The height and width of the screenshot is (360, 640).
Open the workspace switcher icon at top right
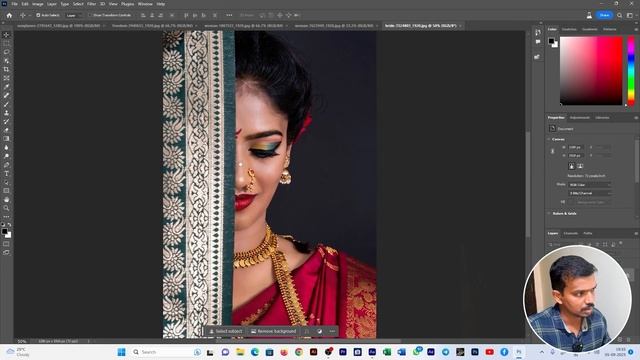point(630,15)
